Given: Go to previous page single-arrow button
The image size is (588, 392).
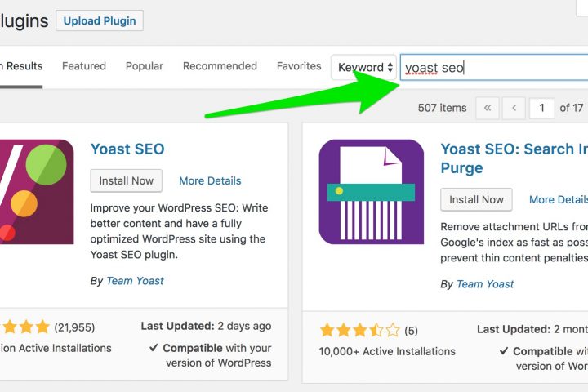Looking at the screenshot, I should pyautogui.click(x=514, y=108).
